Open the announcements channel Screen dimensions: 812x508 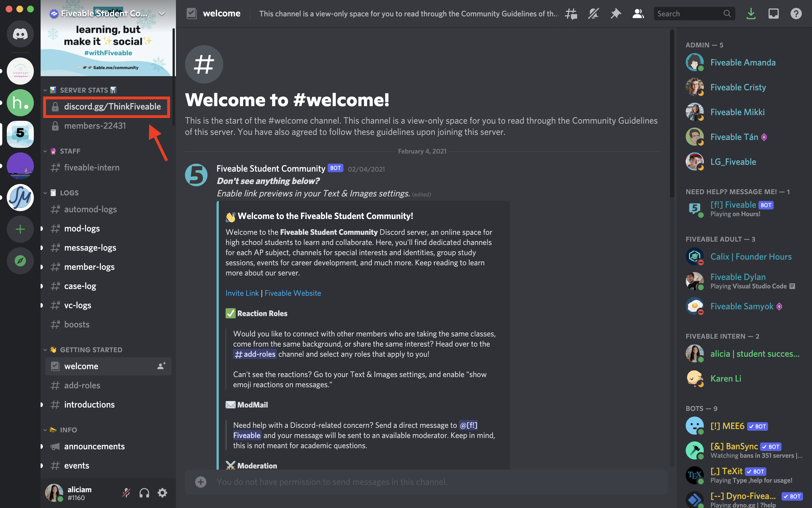(x=108, y=446)
